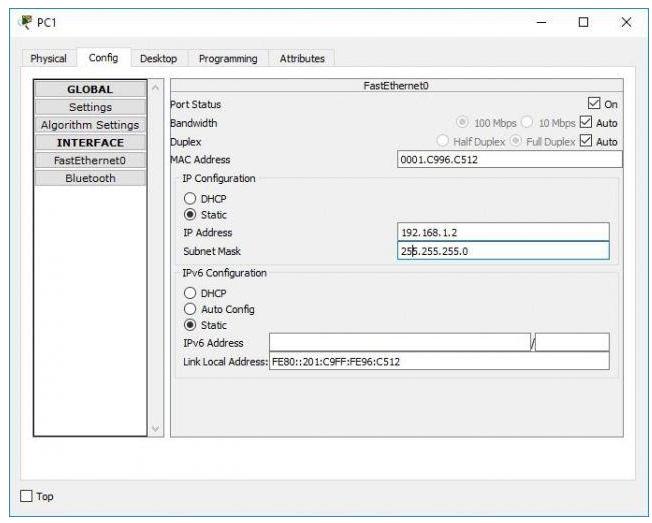Minimize the PC1 window
The image size is (652, 523).
point(541,22)
